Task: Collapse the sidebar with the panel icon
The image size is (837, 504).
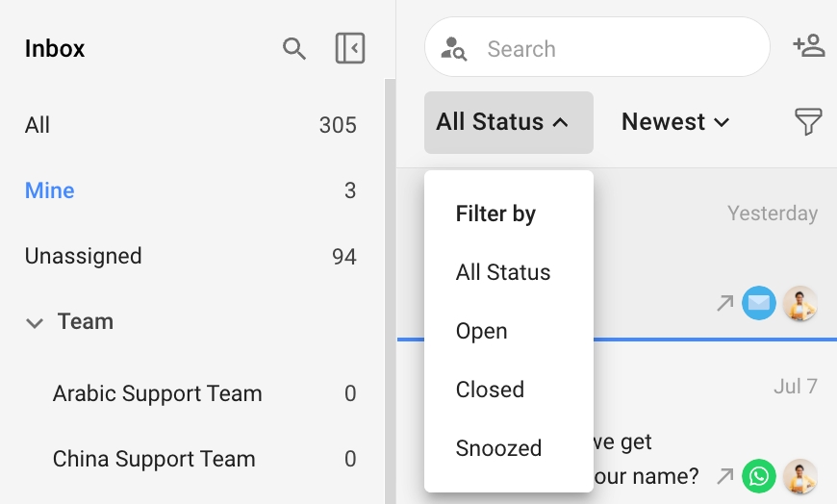Action: click(350, 48)
